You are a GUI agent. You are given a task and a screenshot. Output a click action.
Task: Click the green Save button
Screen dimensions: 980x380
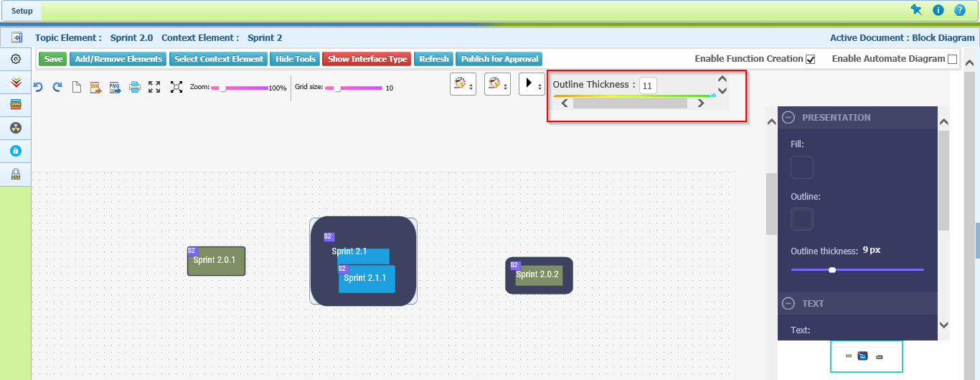[x=52, y=59]
